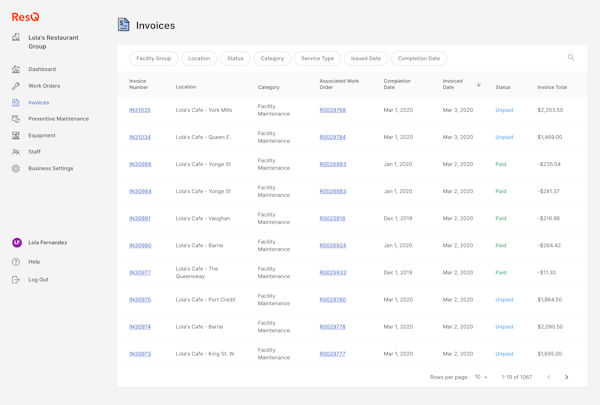The height and width of the screenshot is (405, 600).
Task: Click the search magnifier icon
Action: [x=571, y=58]
